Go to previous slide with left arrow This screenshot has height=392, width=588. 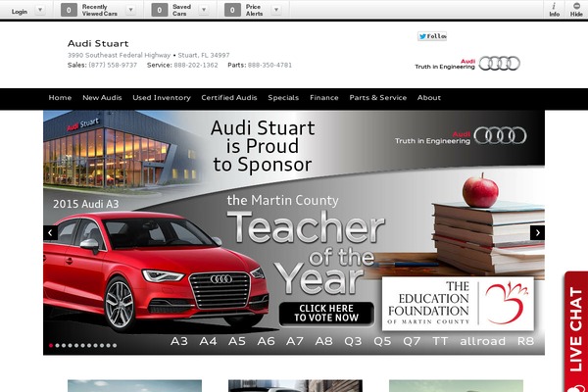tap(50, 233)
